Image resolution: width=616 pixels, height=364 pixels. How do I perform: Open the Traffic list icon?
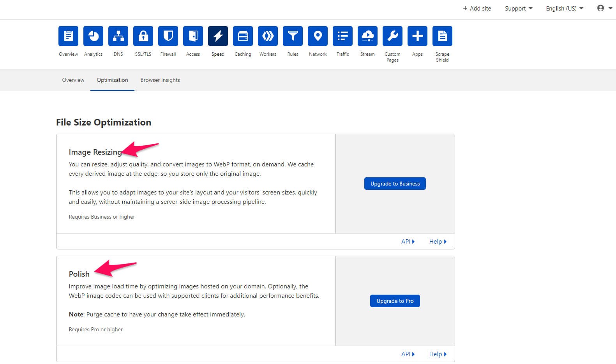click(342, 36)
